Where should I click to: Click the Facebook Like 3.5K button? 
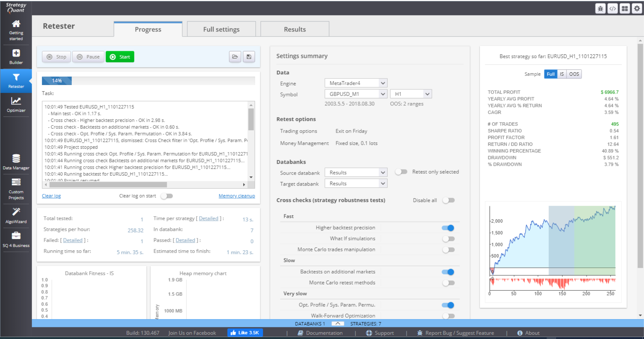pos(245,333)
